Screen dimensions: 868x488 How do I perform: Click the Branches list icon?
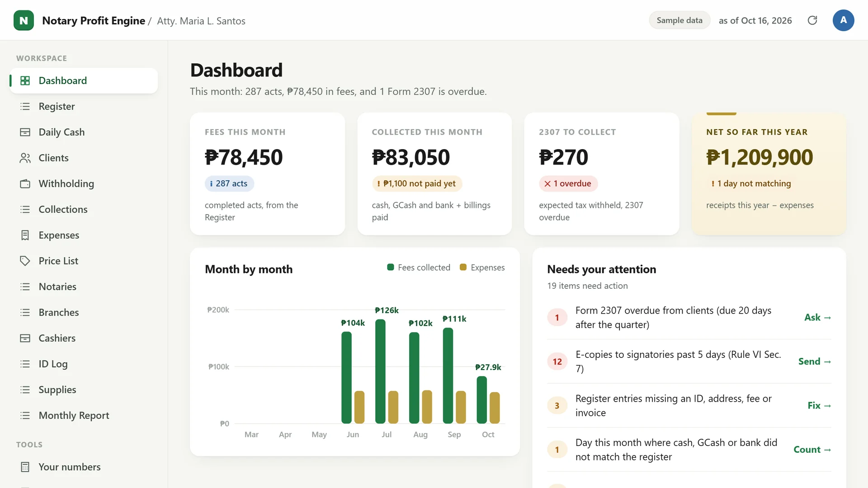25,312
